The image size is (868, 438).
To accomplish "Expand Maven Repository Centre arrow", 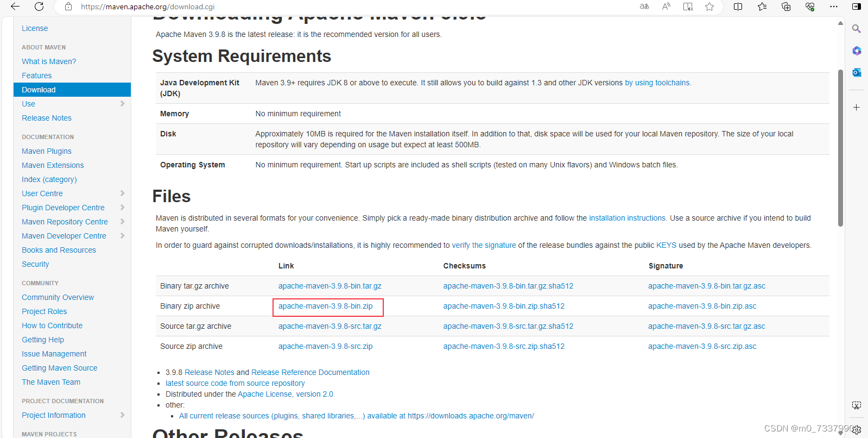I will tap(122, 221).
